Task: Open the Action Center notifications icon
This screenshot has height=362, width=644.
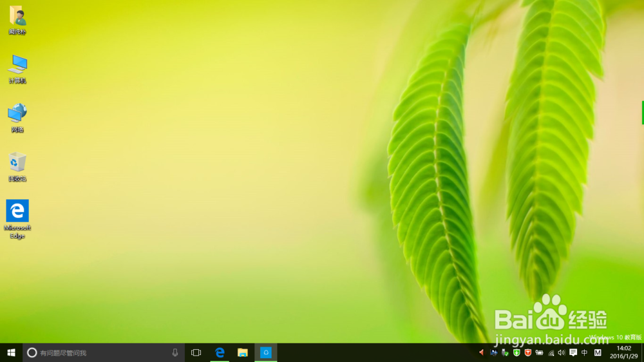Action: pos(573,352)
